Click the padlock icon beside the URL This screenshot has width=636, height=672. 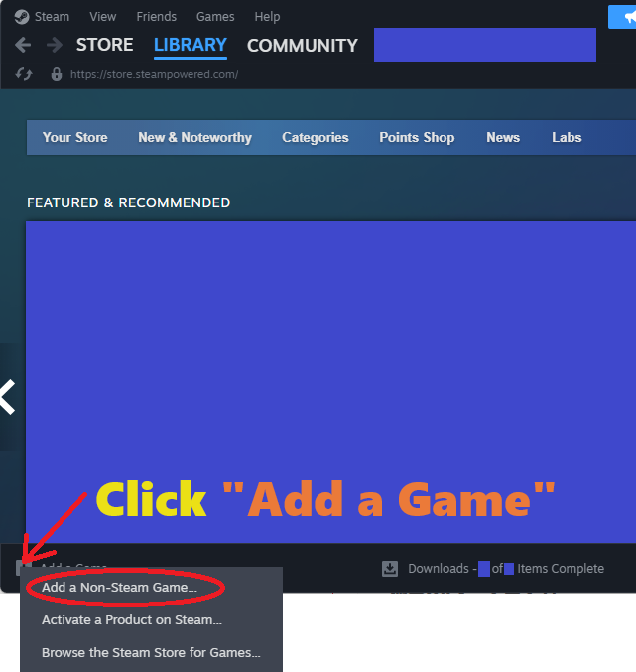pyautogui.click(x=56, y=74)
